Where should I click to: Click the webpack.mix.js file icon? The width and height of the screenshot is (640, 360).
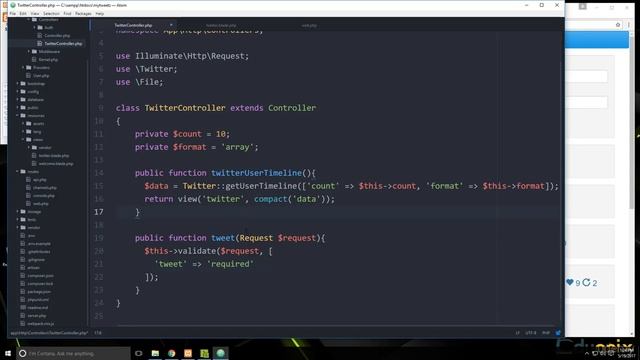click(23, 324)
